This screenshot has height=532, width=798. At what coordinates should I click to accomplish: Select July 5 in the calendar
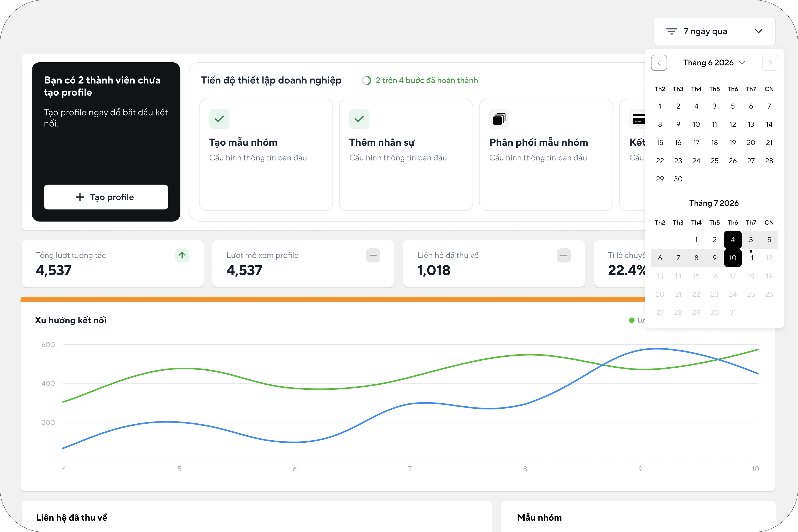coord(769,240)
